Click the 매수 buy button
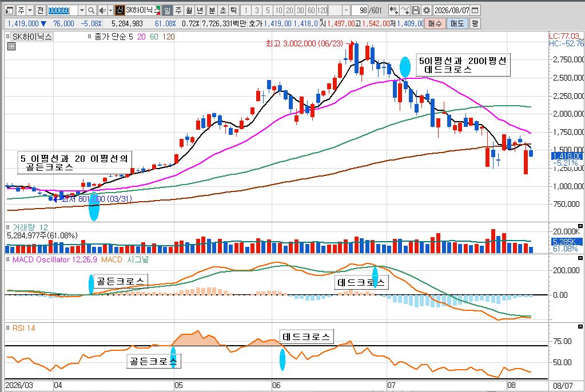The height and width of the screenshot is (392, 585). click(x=435, y=23)
